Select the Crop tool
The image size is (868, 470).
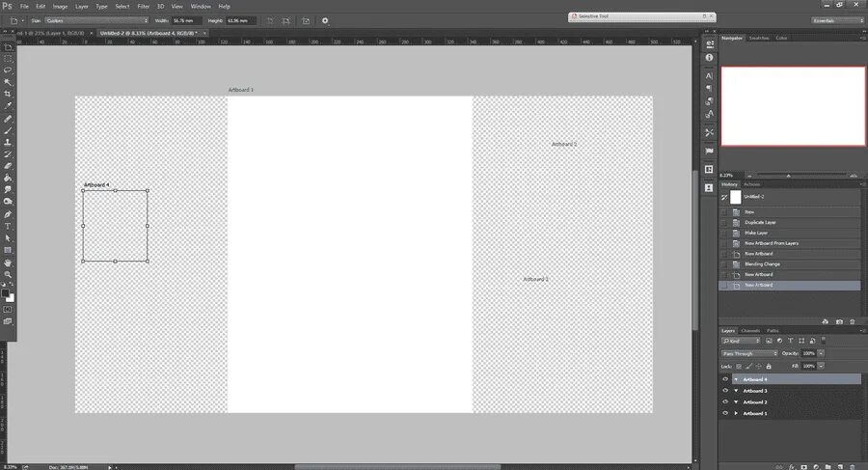8,94
